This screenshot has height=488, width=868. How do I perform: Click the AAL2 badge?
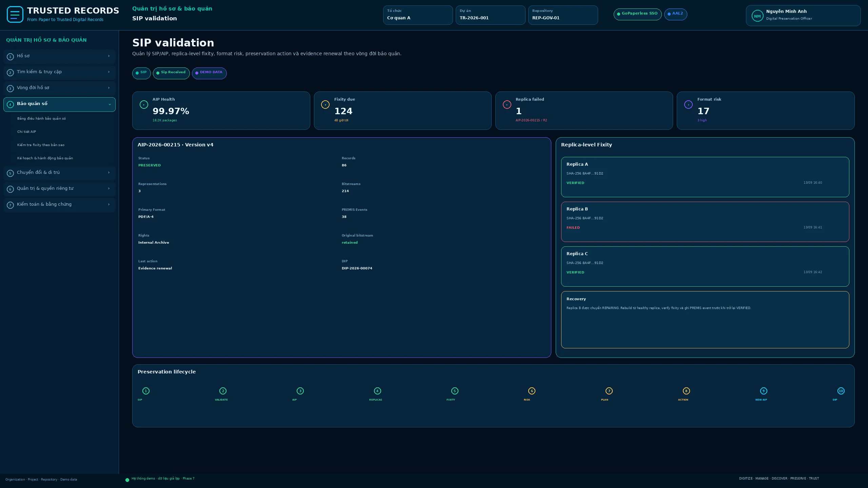click(675, 14)
